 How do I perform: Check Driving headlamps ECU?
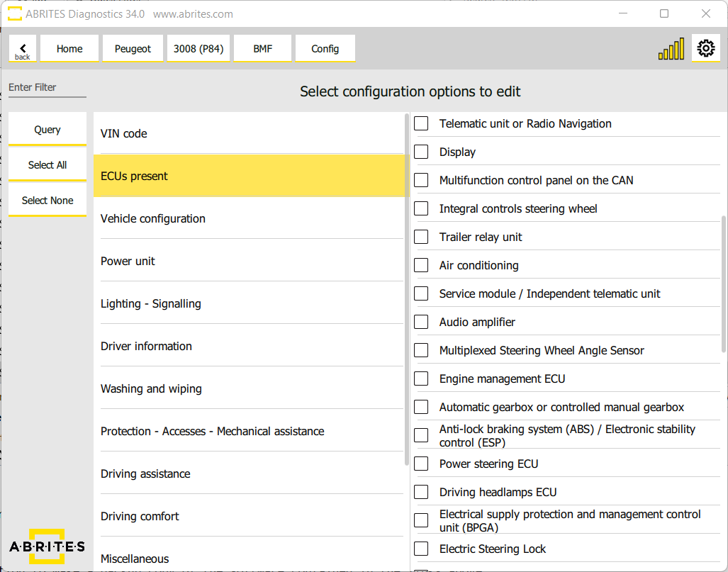(x=421, y=492)
